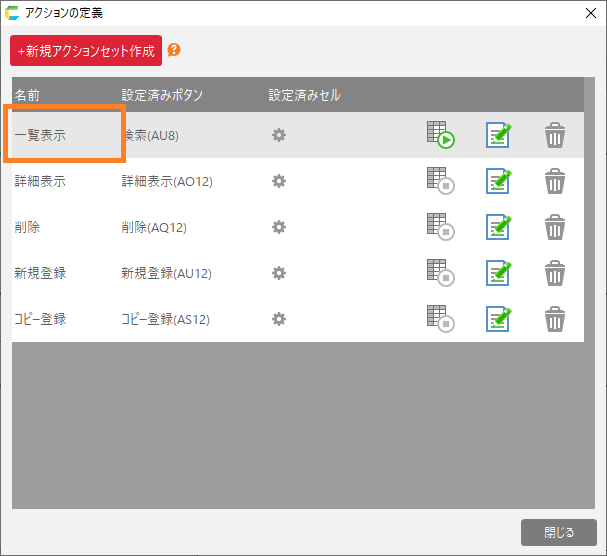Edit the 詳細表示 action set
The image size is (607, 556).
498,181
